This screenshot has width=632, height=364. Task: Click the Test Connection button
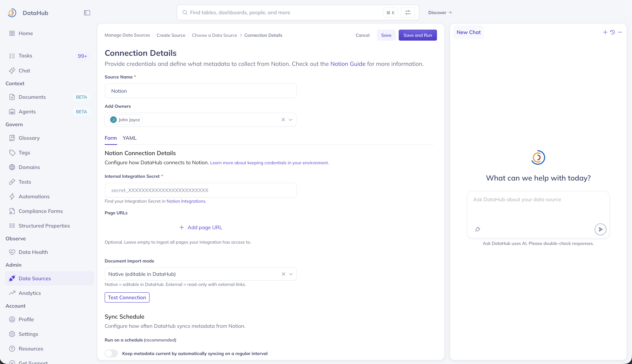click(127, 297)
